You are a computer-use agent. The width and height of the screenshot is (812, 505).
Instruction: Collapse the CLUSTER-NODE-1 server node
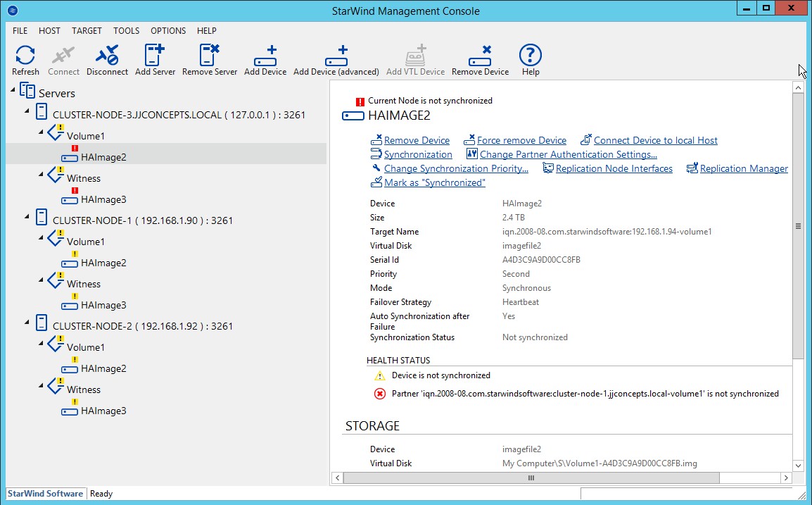pos(27,217)
